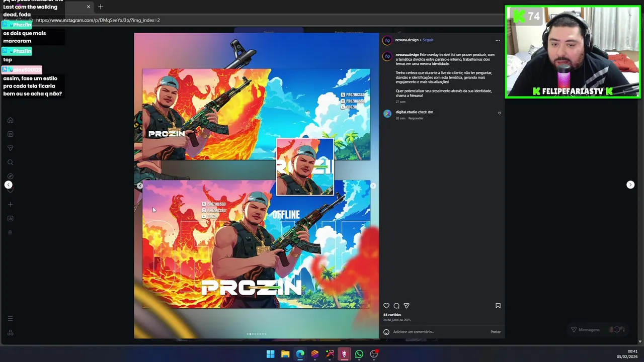Click the comment bubble icon under the post

coord(396,306)
